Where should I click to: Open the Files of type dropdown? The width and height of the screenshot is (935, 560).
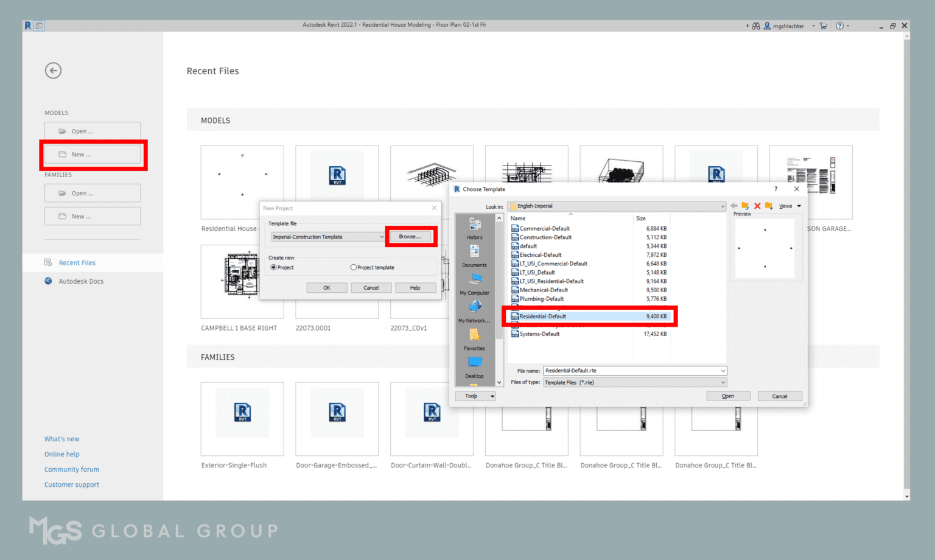coord(722,382)
